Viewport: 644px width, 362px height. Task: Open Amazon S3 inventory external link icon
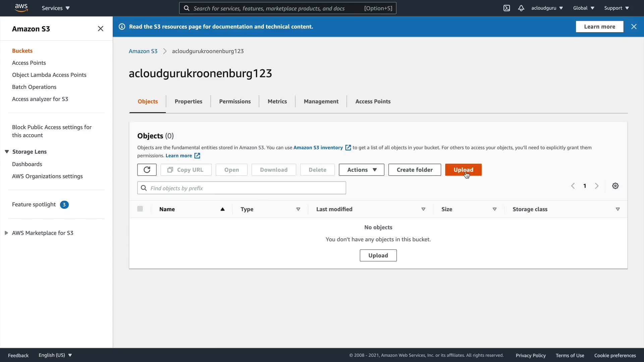pyautogui.click(x=348, y=148)
